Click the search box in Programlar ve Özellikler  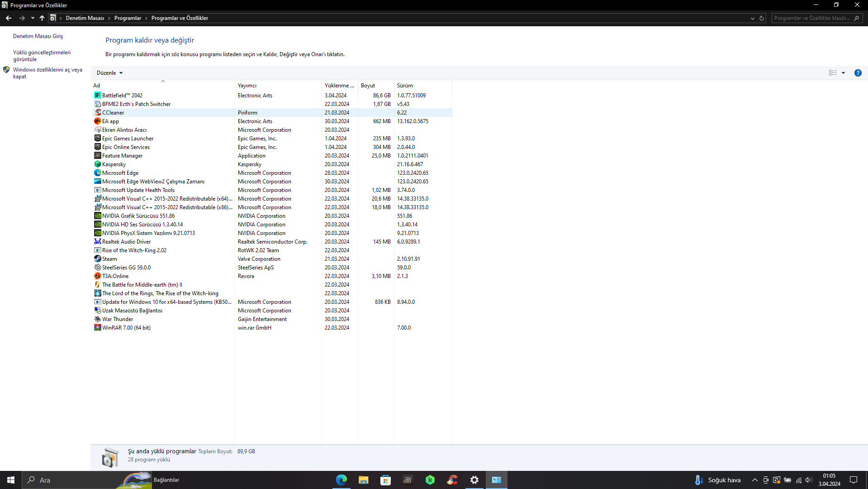point(816,18)
